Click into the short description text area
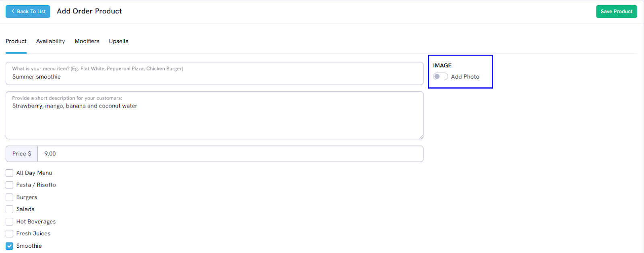 pyautogui.click(x=215, y=115)
